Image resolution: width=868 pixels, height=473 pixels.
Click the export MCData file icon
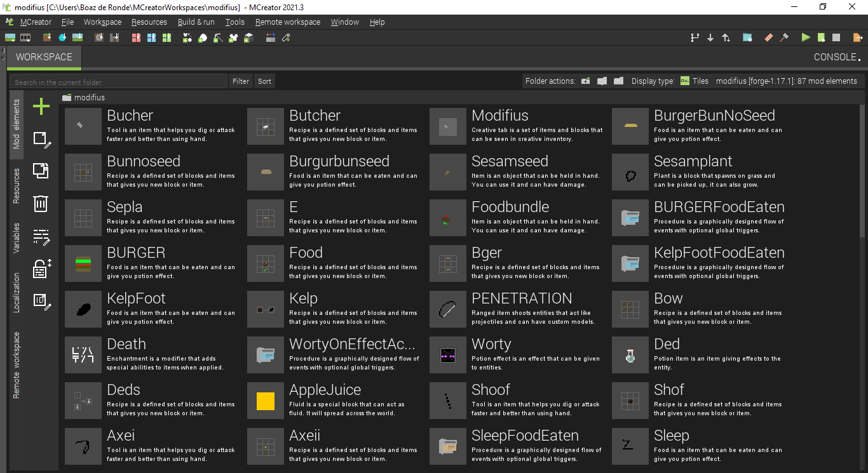click(x=857, y=37)
